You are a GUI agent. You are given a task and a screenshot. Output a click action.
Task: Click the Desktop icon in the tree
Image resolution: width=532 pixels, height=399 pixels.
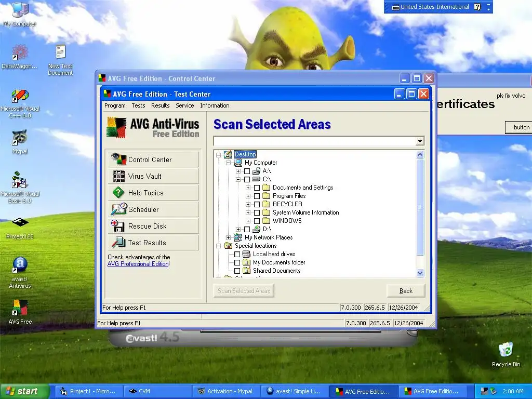[228, 154]
